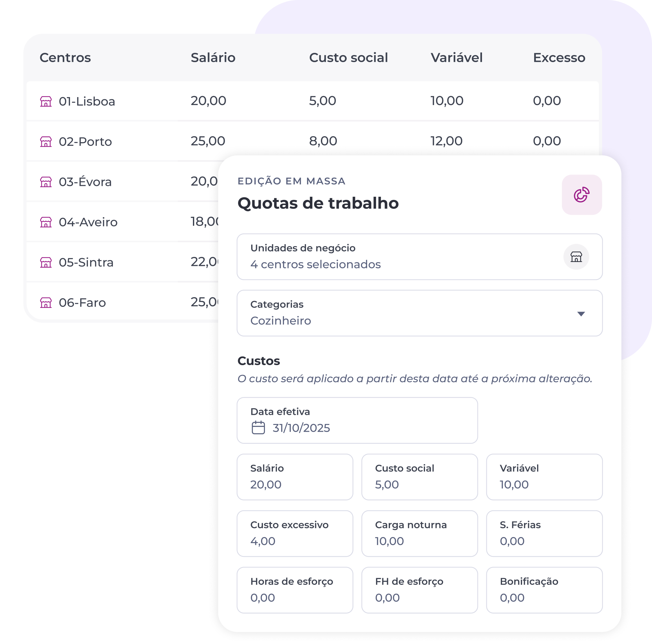The width and height of the screenshot is (652, 644).
Task: Open the Unidades de negócio field
Action: click(420, 257)
